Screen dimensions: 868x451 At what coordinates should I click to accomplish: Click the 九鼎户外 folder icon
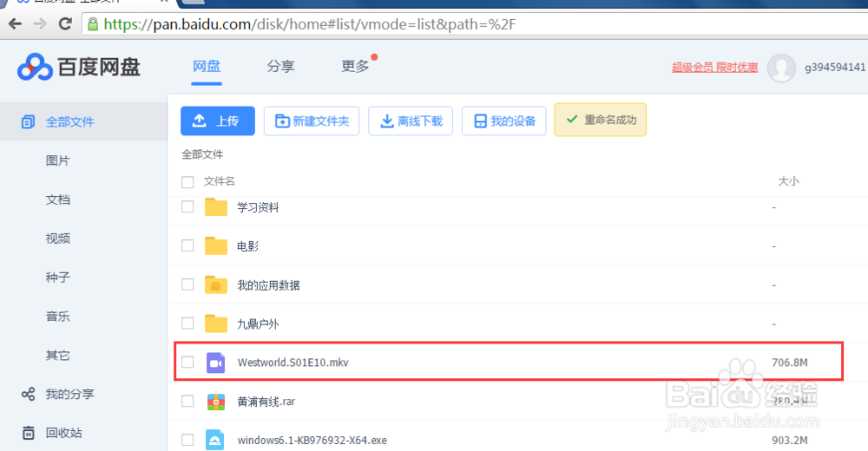[216, 324]
